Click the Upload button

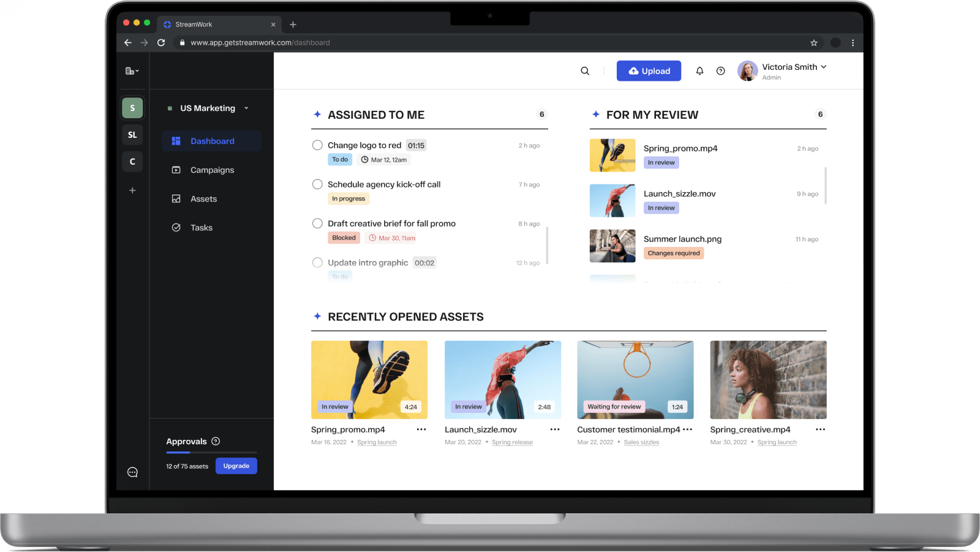click(649, 70)
